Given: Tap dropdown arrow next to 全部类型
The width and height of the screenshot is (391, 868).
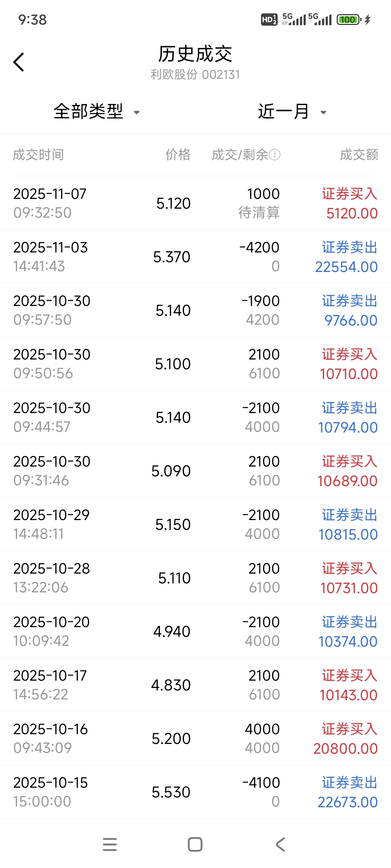Looking at the screenshot, I should tap(137, 112).
